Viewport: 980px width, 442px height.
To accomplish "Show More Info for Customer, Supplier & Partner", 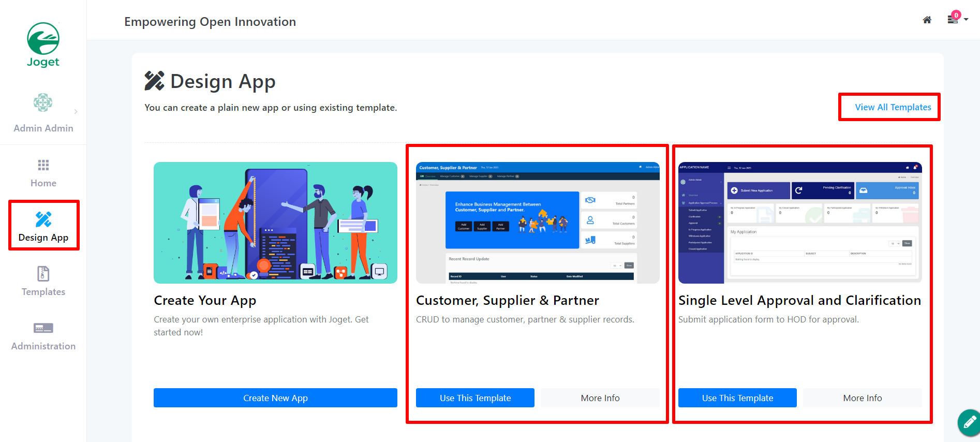I will click(600, 398).
